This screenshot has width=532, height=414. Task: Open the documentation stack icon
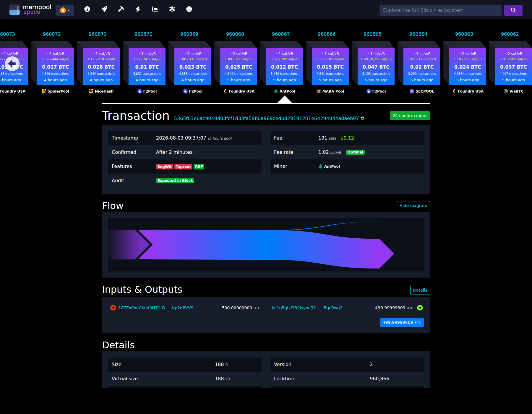click(x=172, y=9)
